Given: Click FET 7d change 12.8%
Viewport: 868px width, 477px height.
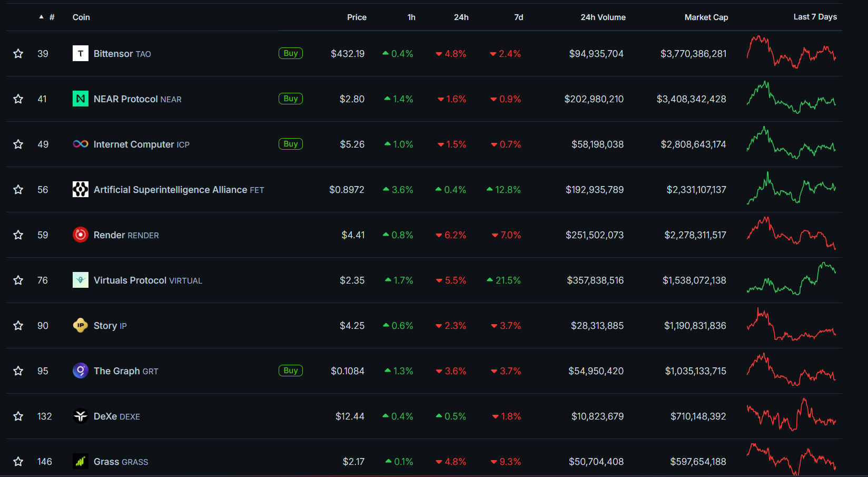Looking at the screenshot, I should 504,190.
